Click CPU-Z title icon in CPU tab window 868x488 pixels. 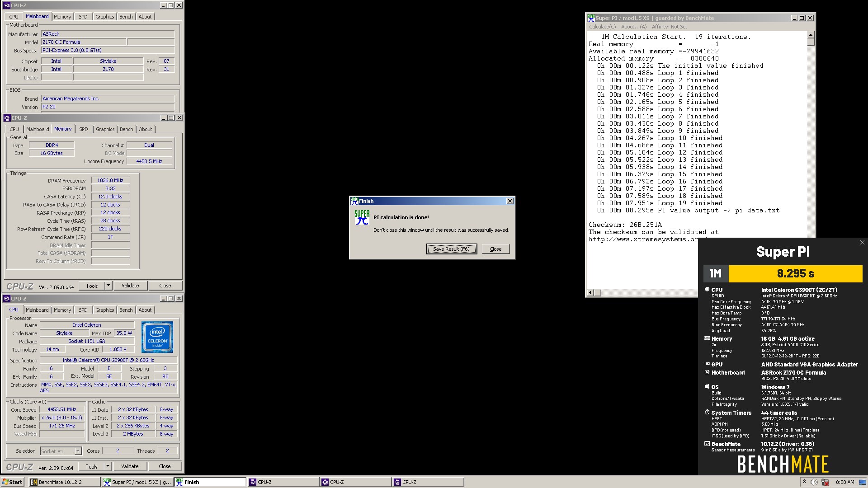click(7, 299)
